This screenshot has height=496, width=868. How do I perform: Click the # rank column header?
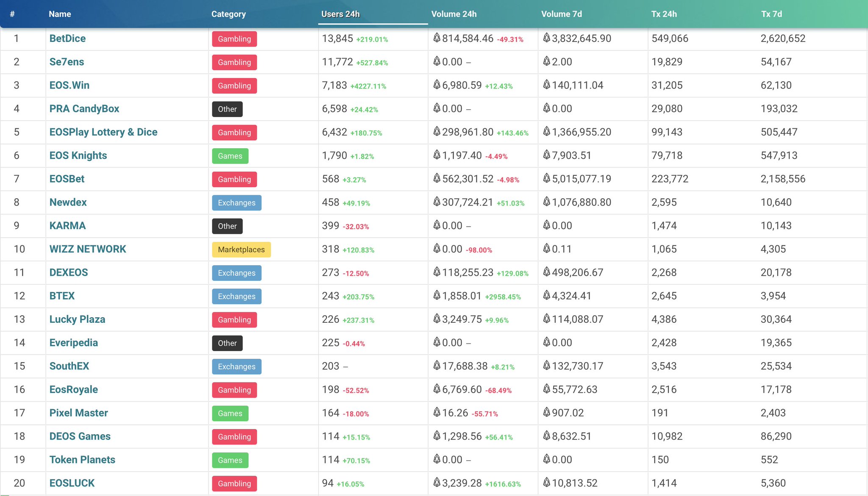12,14
